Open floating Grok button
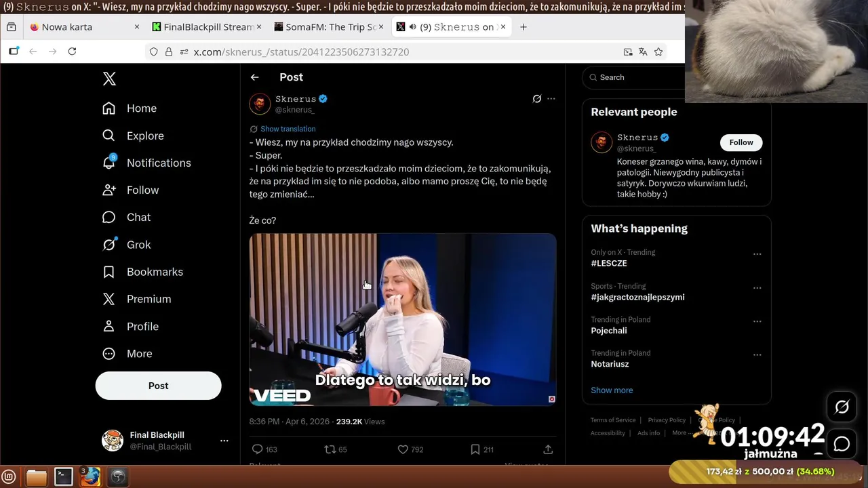 tap(842, 407)
